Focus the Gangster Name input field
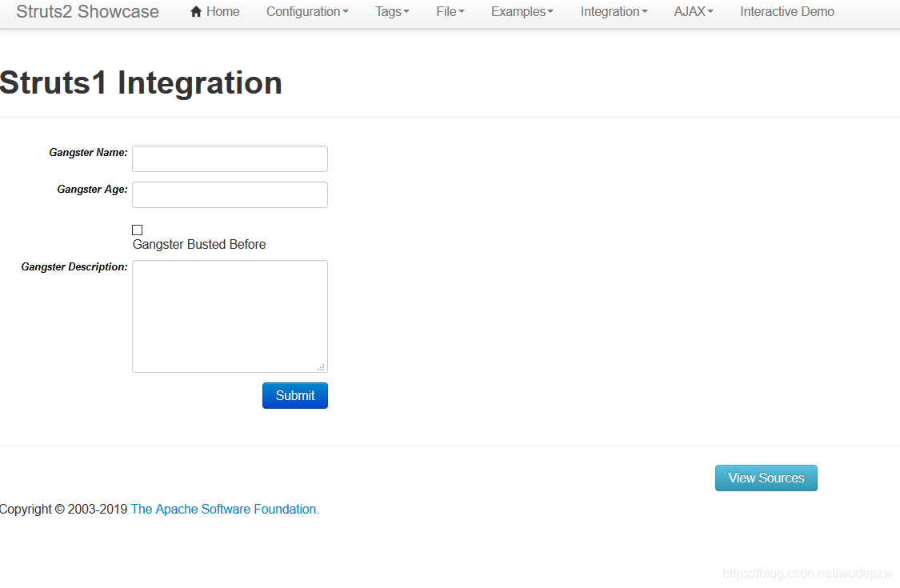Viewport: 900px width, 588px height. [230, 158]
